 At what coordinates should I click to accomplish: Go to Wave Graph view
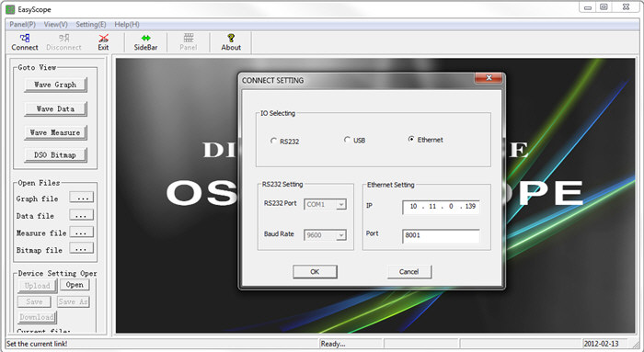coord(55,85)
